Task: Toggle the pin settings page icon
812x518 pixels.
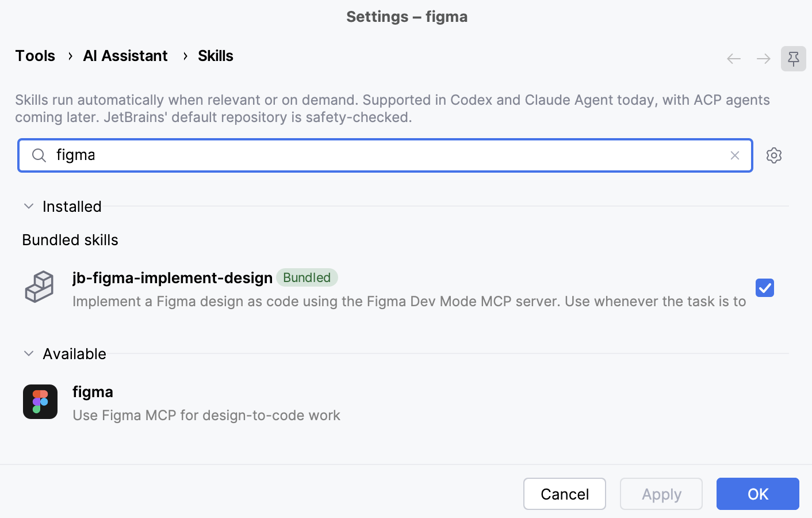Action: (x=794, y=59)
